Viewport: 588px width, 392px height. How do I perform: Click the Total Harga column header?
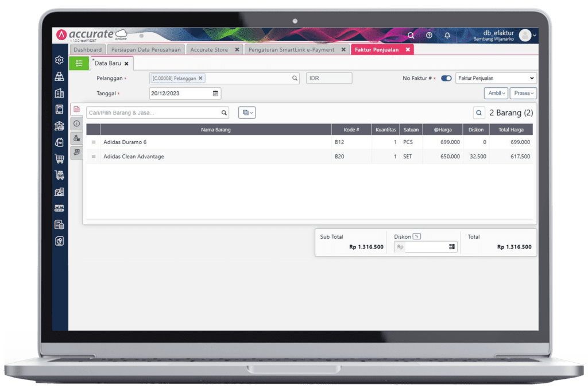tap(510, 130)
